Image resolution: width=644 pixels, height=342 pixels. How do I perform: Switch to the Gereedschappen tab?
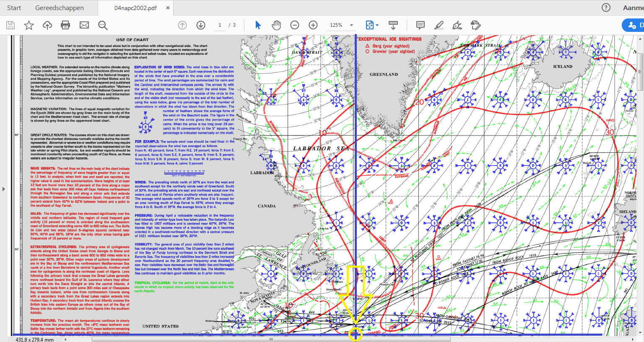60,8
